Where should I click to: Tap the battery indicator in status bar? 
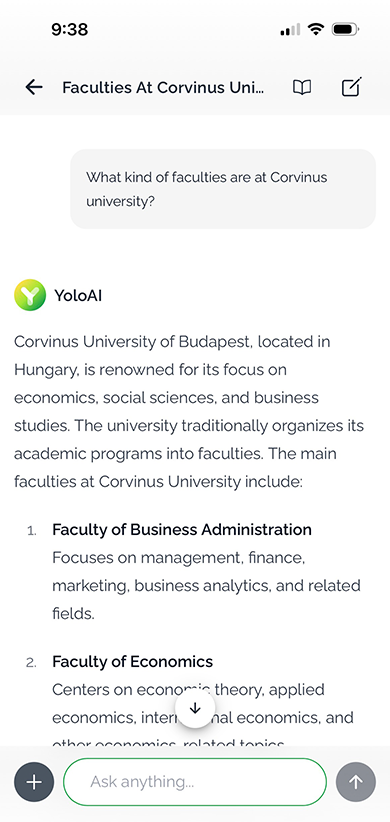(345, 29)
